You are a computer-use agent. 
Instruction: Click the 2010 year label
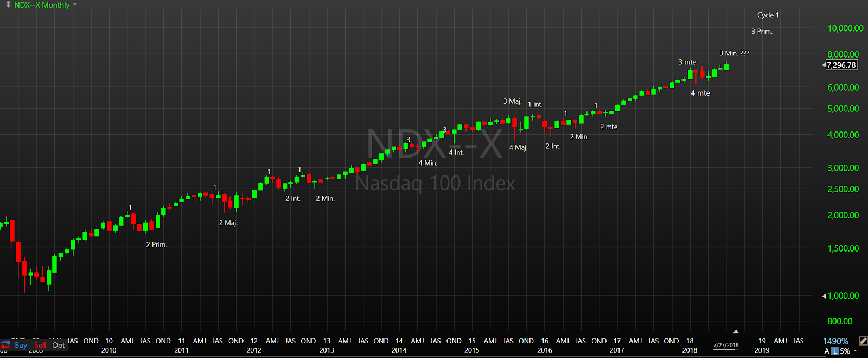[108, 350]
